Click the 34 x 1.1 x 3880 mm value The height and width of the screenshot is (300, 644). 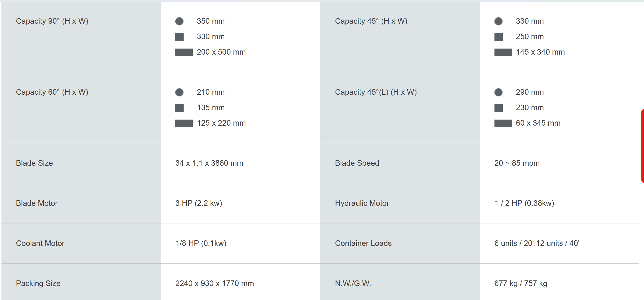coord(209,163)
